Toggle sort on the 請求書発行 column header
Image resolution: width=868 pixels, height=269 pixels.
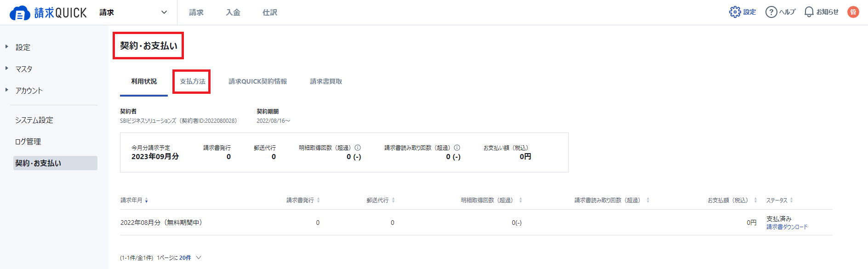(318, 200)
